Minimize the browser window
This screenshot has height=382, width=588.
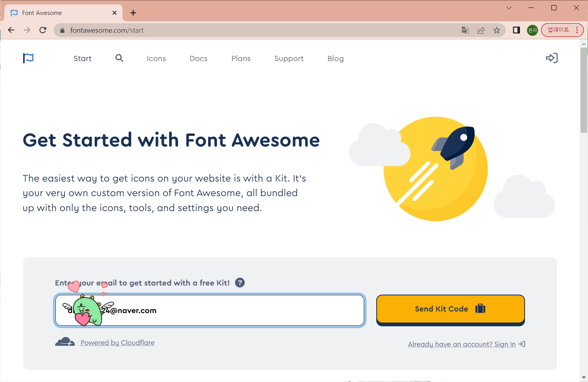(x=531, y=8)
